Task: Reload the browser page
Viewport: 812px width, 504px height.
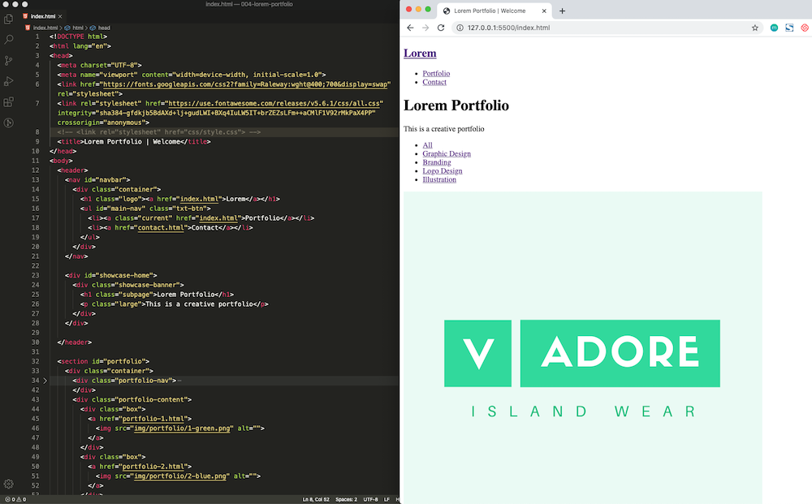Action: [x=441, y=28]
